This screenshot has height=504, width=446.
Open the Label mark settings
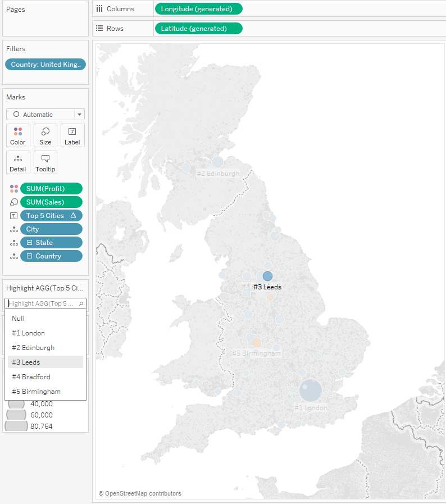[x=72, y=135]
